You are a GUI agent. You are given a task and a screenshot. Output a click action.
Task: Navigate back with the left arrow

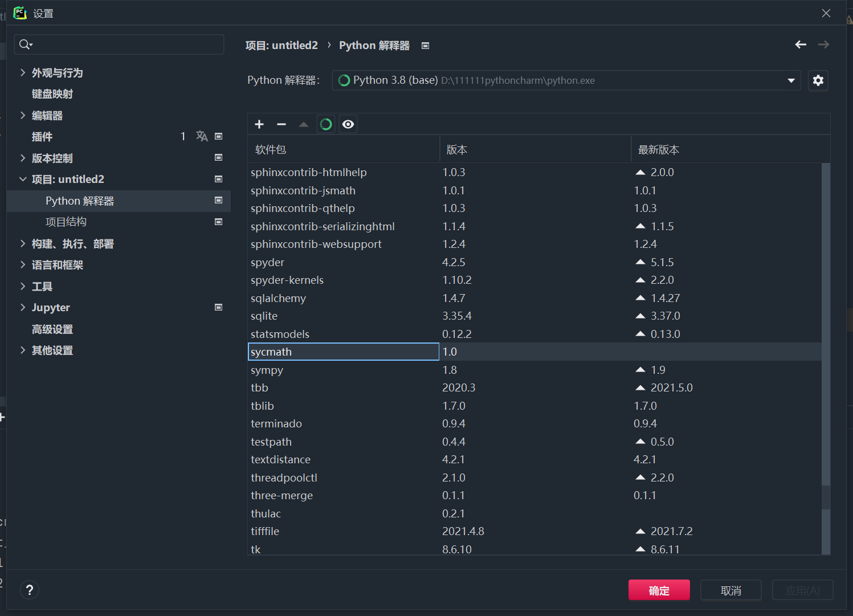coord(801,44)
